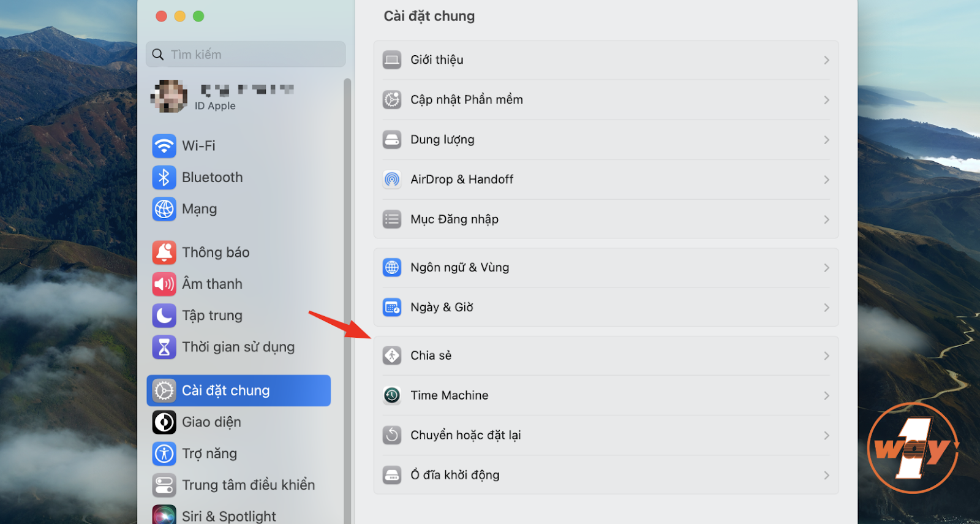Open Mục Đăng nhập chevron

pyautogui.click(x=826, y=219)
